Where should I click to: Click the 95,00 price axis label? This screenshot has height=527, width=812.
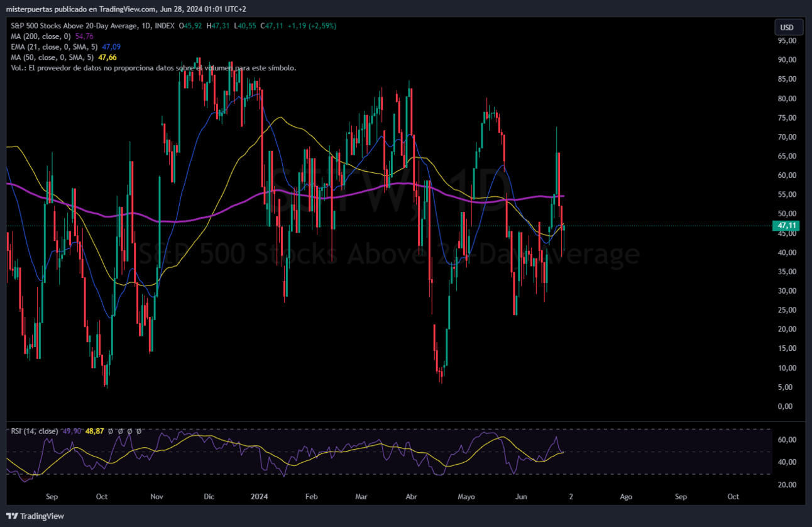[787, 40]
